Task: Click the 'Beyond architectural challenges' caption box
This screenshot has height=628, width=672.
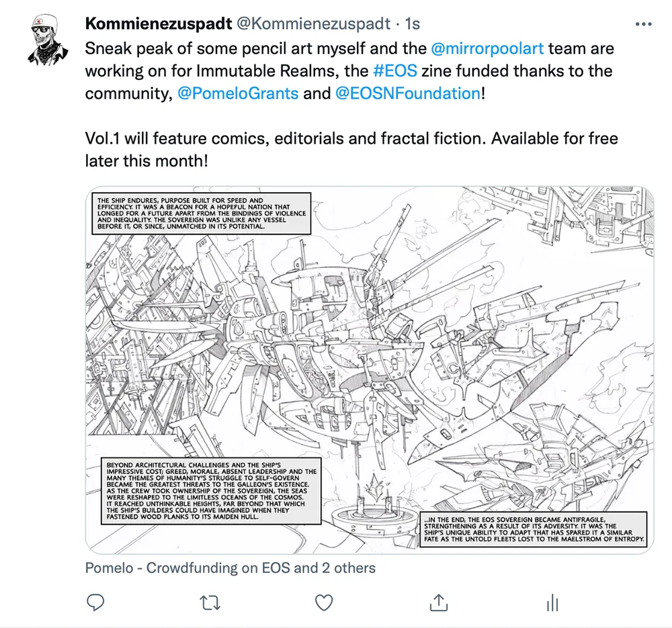Action: click(x=211, y=490)
